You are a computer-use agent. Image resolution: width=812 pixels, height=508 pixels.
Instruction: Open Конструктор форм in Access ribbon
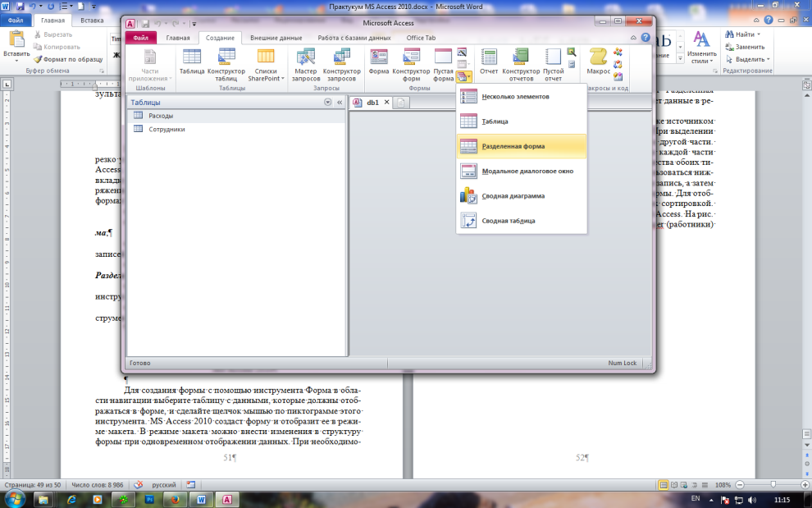tap(411, 65)
